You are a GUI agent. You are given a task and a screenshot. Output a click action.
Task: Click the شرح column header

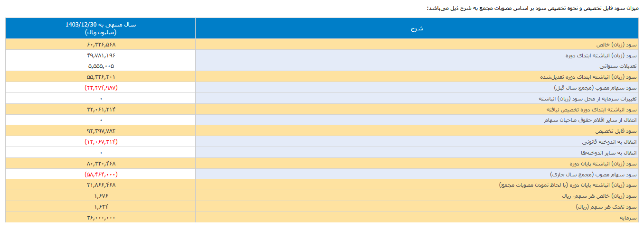pos(417,28)
